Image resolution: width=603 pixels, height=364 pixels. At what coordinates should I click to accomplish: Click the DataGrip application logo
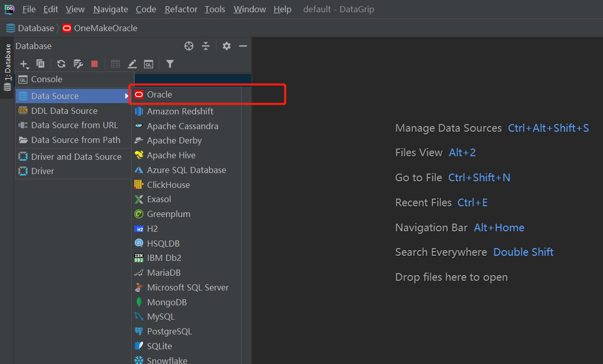tap(9, 9)
